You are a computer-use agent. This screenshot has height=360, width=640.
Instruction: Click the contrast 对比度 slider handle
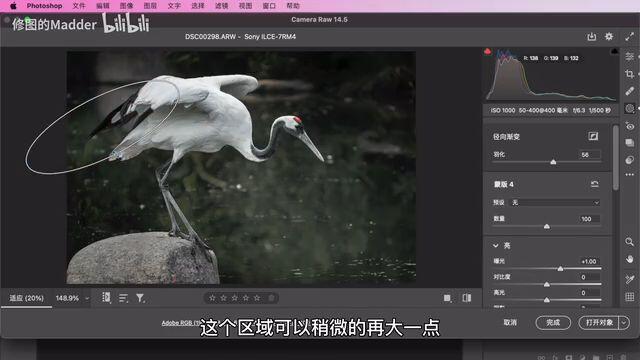coord(547,284)
